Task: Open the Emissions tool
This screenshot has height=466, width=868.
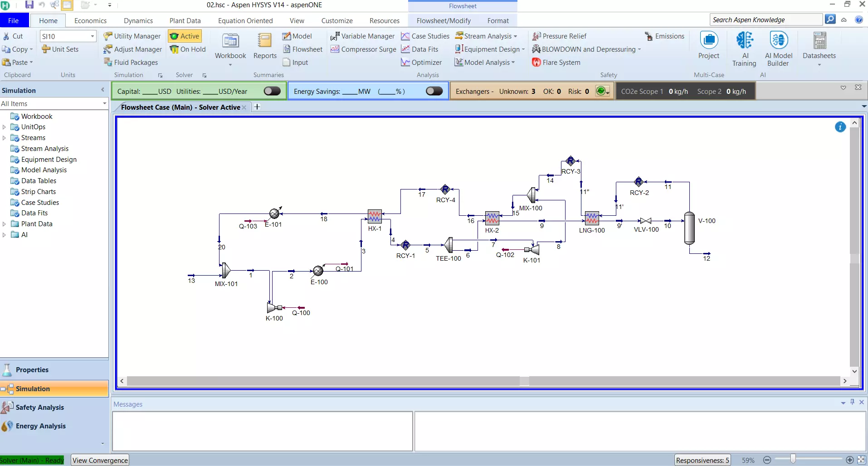Action: [664, 36]
